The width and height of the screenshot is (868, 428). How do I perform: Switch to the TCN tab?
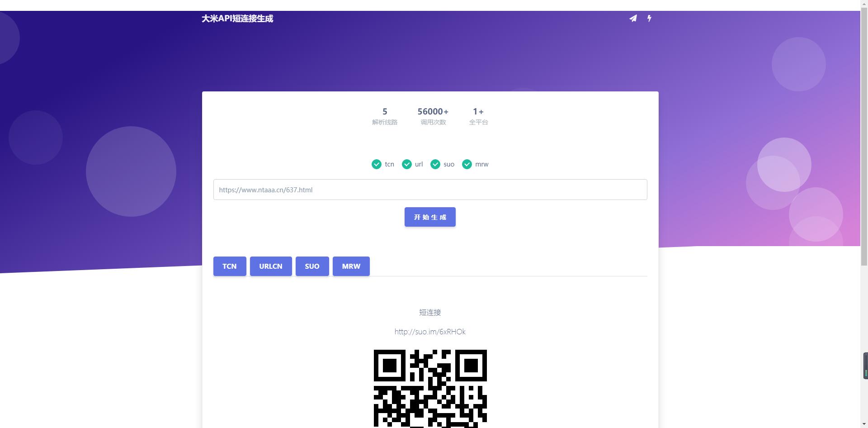click(229, 266)
